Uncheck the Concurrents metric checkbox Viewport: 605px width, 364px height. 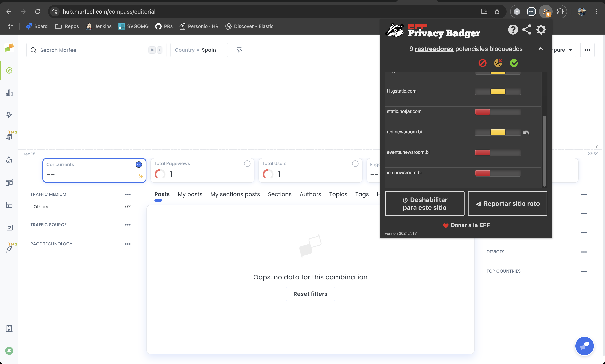[139, 164]
